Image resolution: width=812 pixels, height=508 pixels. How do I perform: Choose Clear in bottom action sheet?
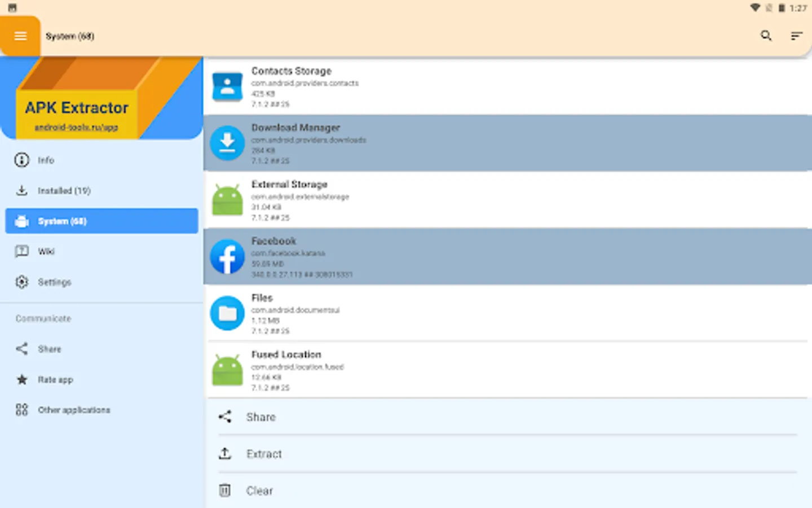[507, 490]
